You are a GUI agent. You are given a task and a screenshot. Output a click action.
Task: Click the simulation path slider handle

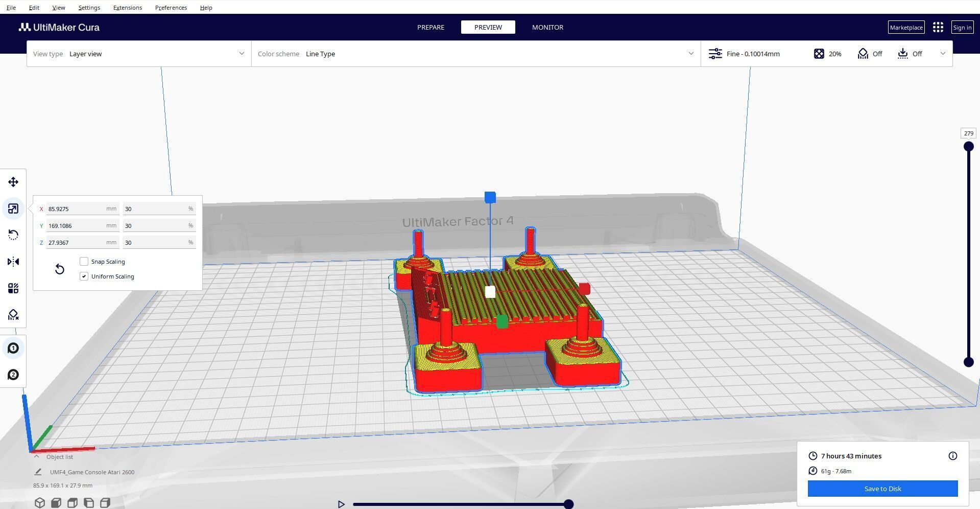coord(568,504)
